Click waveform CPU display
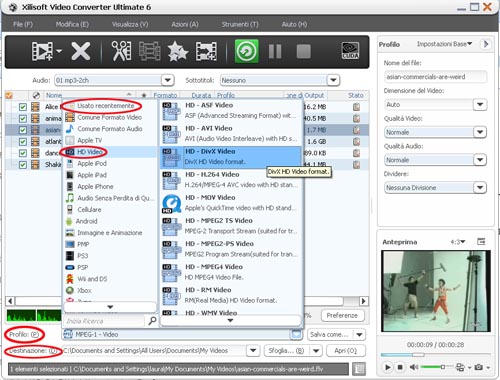The width and height of the screenshot is (500, 380). [34, 315]
